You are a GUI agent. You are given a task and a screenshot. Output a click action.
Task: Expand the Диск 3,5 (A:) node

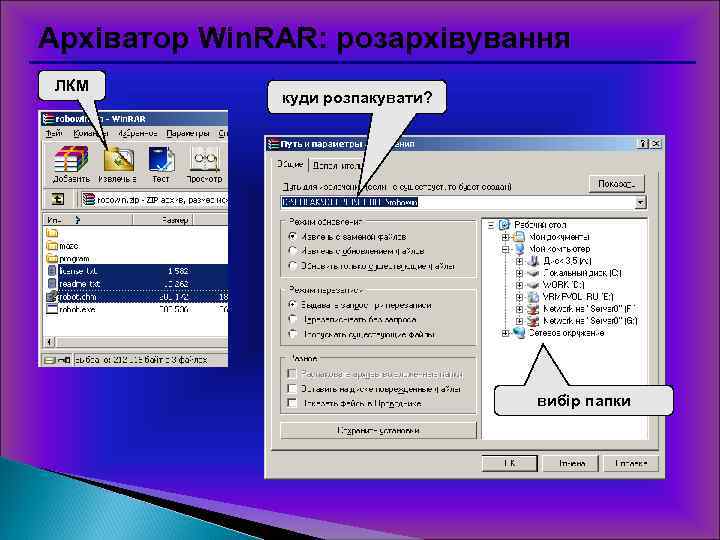[x=519, y=261]
